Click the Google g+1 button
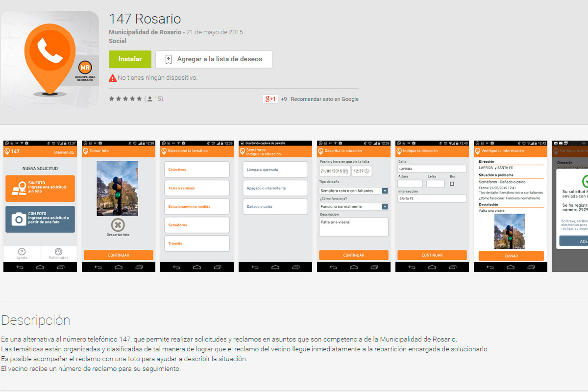Screen dimensions: 588x392 click(270, 99)
